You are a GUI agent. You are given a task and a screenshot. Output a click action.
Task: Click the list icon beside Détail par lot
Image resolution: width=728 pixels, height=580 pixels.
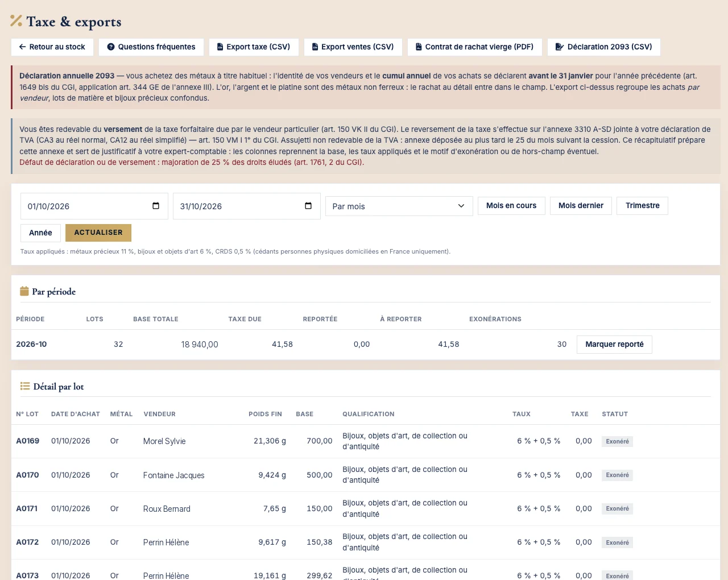[x=25, y=386]
